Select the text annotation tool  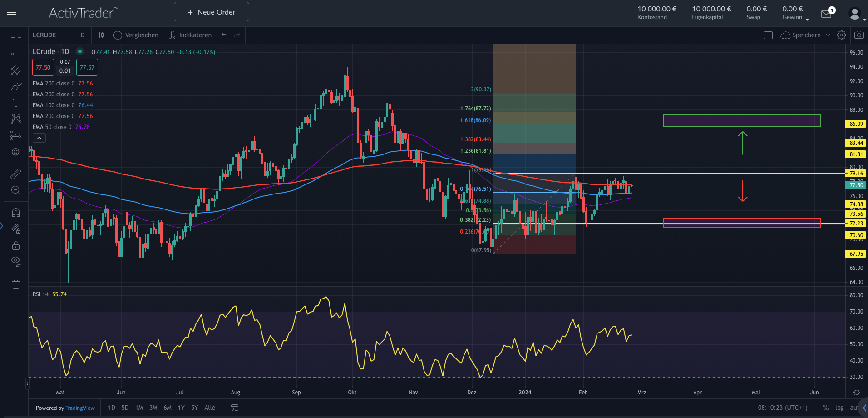pyautogui.click(x=16, y=103)
